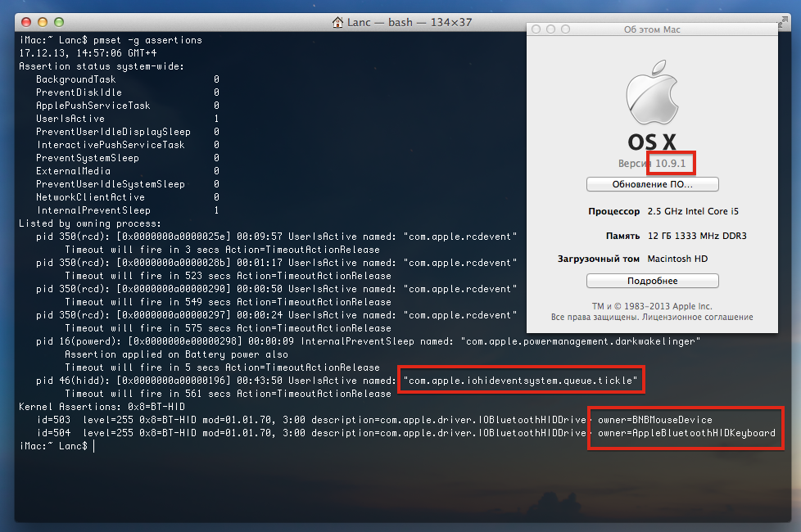This screenshot has width=801, height=532.
Task: Click the pid 46(hidd) line
Action: (337, 381)
